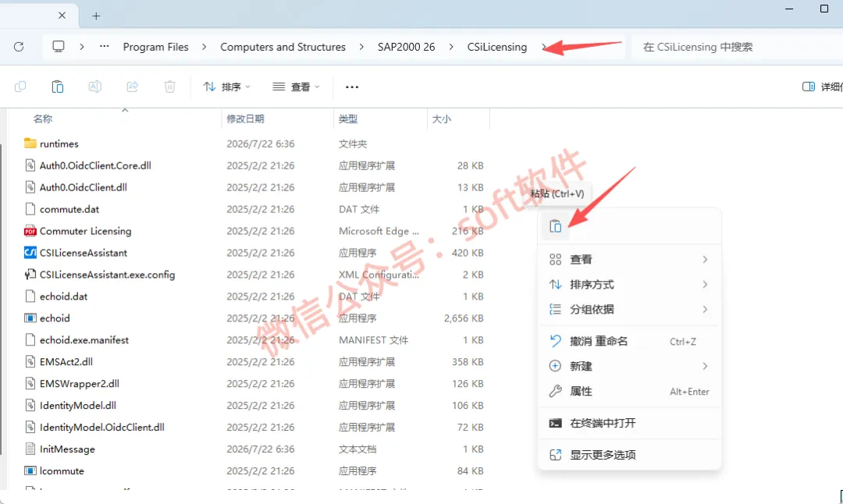Click the commute.dat file icon
Screen dimensions: 843x504
(x=30, y=209)
